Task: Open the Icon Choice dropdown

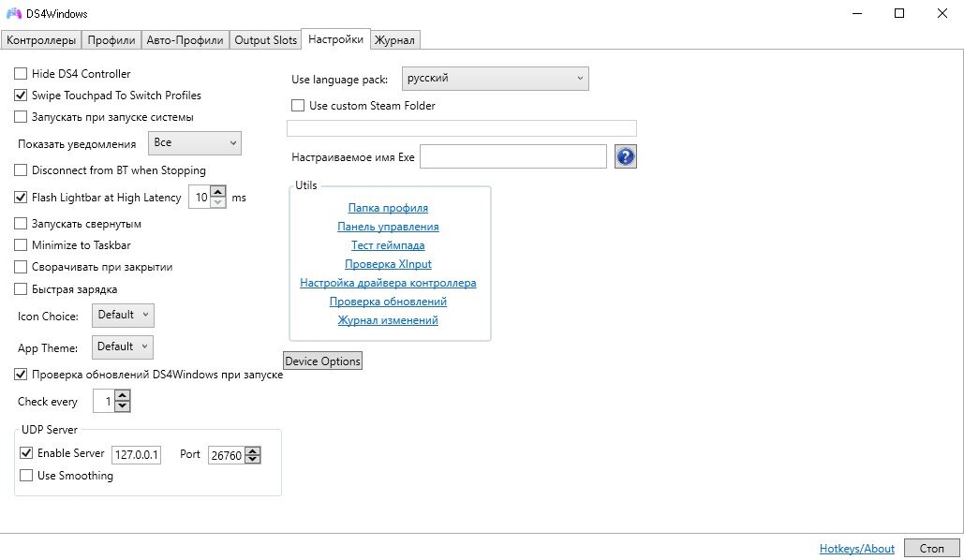Action: [123, 316]
